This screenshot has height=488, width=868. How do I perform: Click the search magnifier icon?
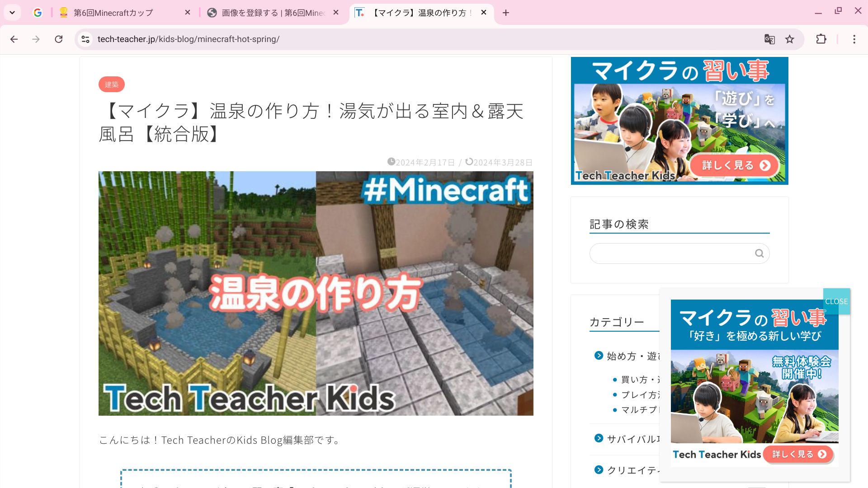759,253
